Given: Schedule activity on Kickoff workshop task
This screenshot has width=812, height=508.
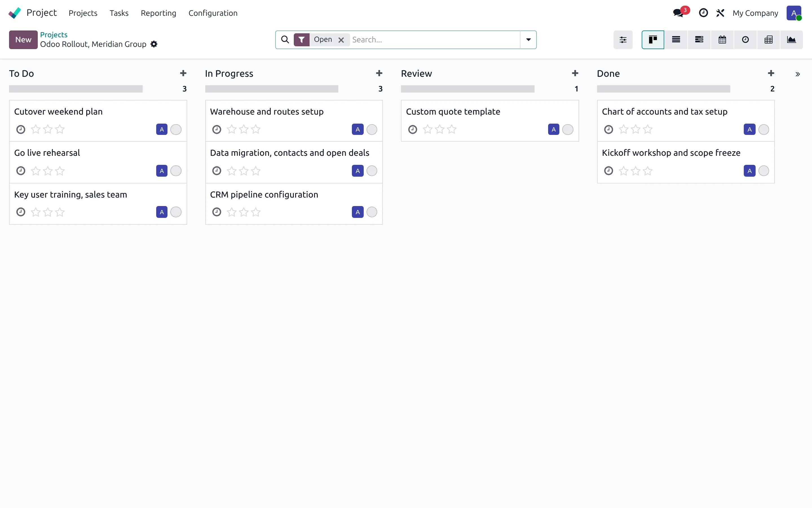Looking at the screenshot, I should (609, 171).
